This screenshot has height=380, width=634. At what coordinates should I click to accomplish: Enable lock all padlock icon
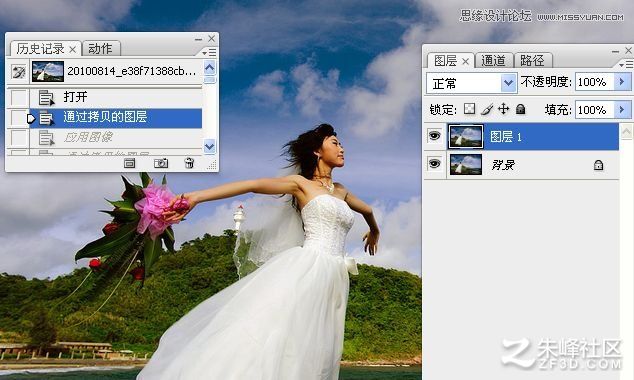point(521,109)
